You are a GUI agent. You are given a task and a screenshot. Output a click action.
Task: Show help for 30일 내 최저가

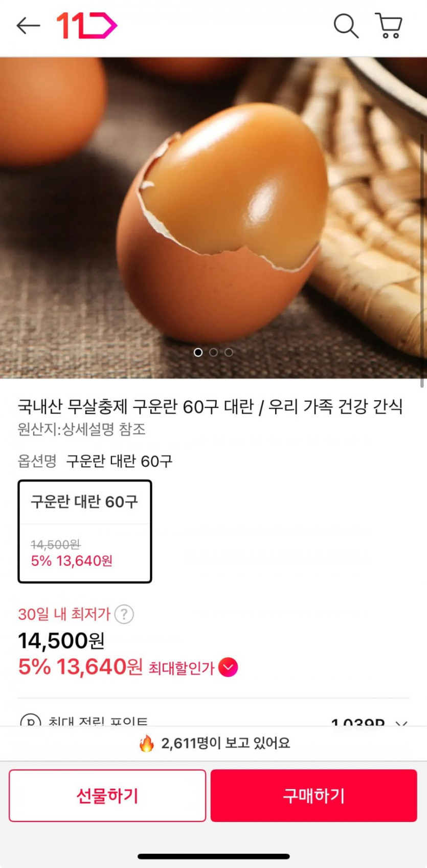124,614
